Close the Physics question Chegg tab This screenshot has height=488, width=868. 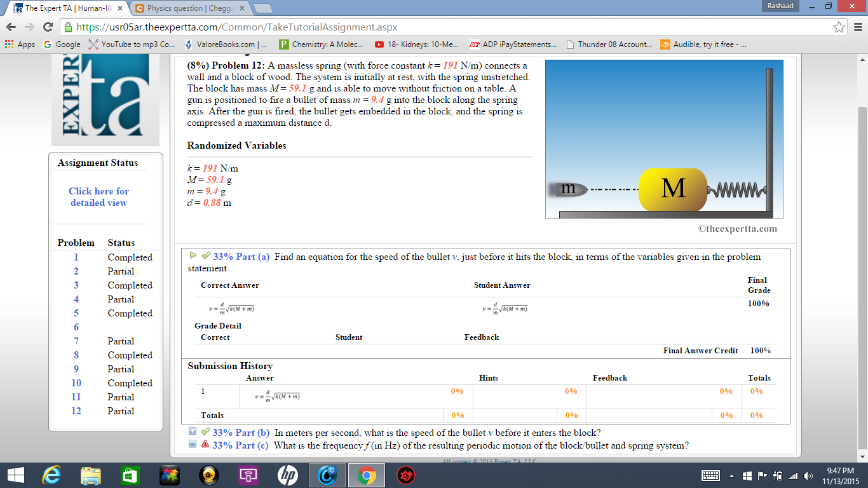(x=242, y=9)
